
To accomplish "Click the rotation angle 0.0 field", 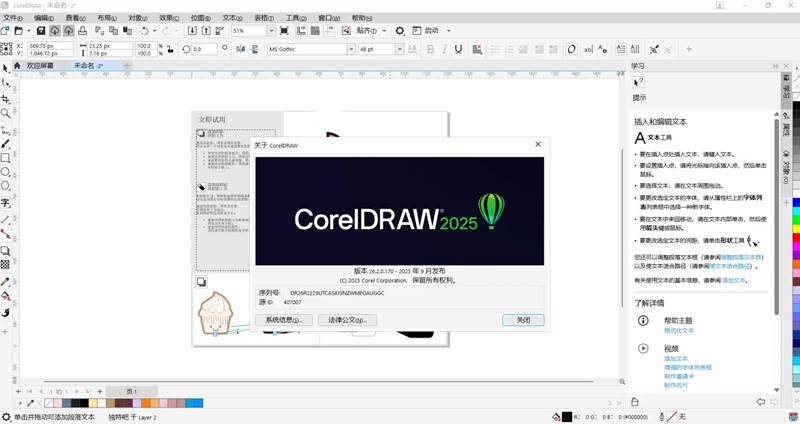I will [204, 49].
